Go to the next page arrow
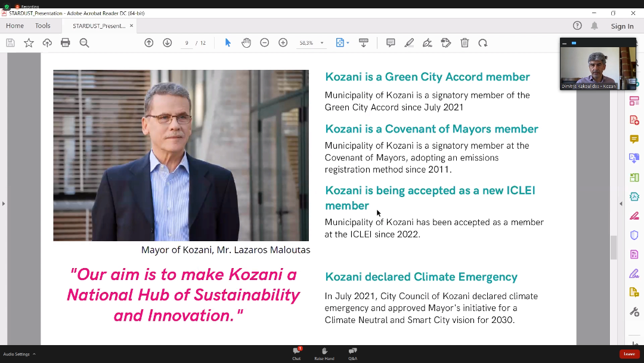 coord(168,43)
